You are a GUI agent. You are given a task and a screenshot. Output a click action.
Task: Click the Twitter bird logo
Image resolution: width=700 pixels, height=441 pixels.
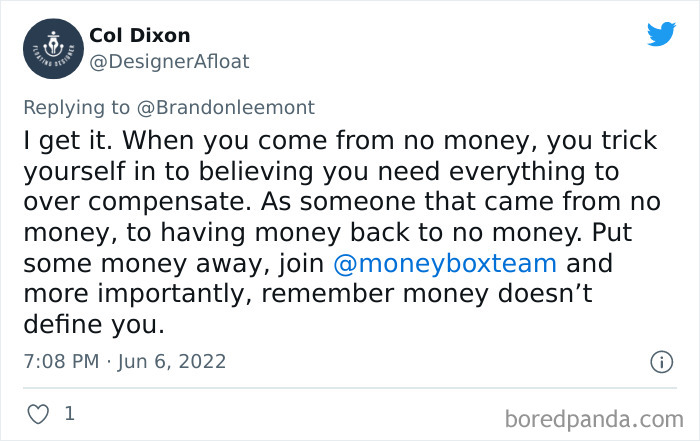661,34
